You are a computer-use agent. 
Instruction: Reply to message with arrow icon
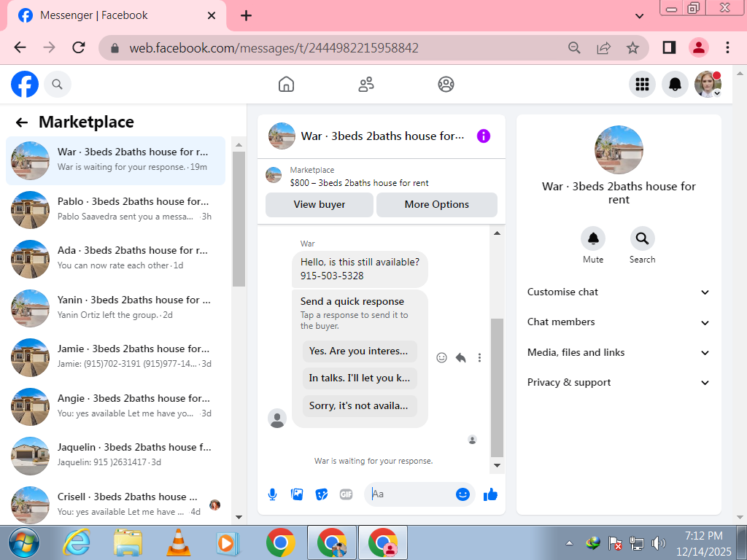point(461,357)
